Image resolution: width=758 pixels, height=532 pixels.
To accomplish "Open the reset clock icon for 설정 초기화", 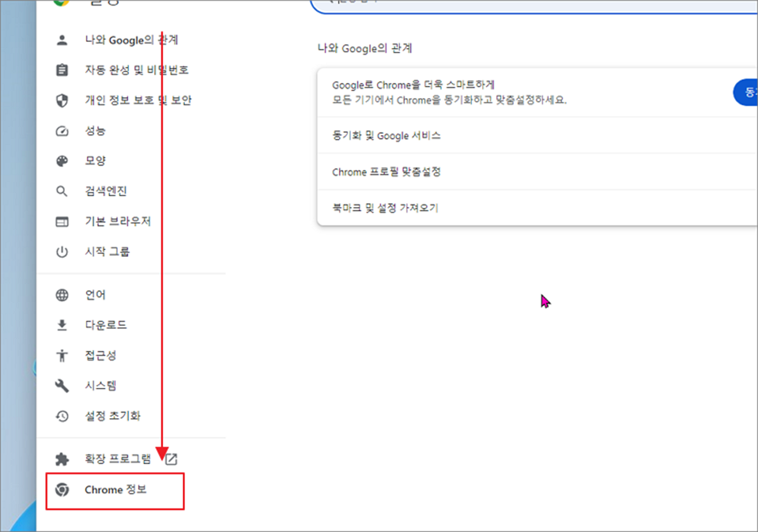I will 62,416.
